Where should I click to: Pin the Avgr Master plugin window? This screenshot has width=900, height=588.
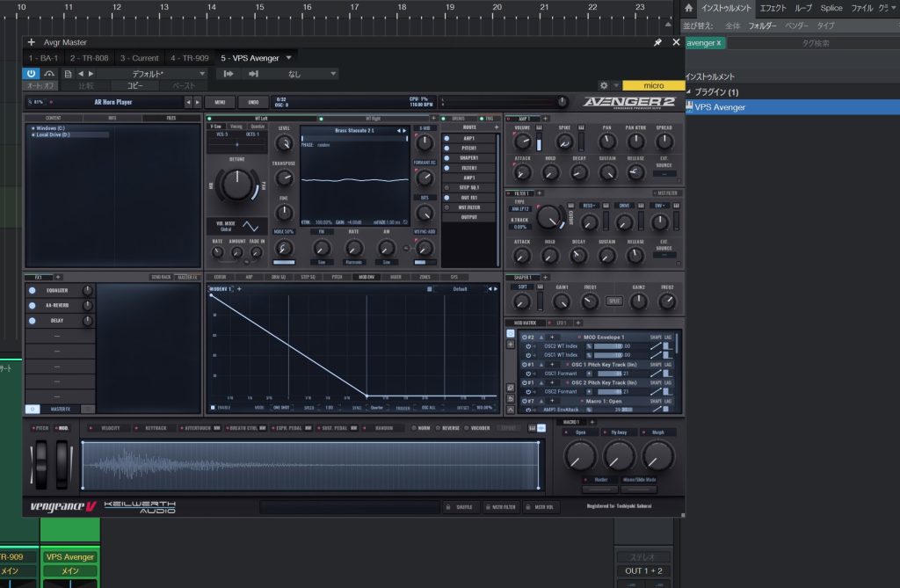click(x=657, y=42)
